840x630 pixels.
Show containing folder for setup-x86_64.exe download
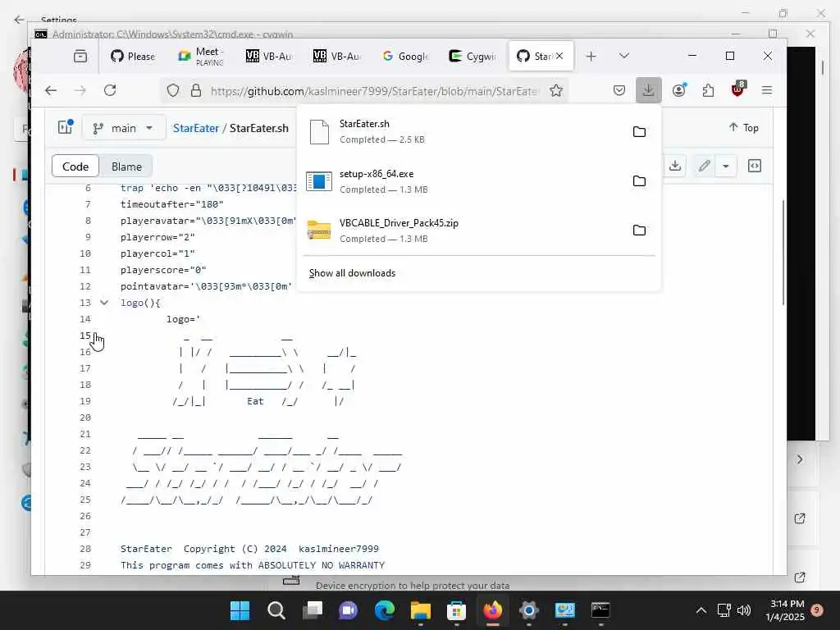[639, 181]
